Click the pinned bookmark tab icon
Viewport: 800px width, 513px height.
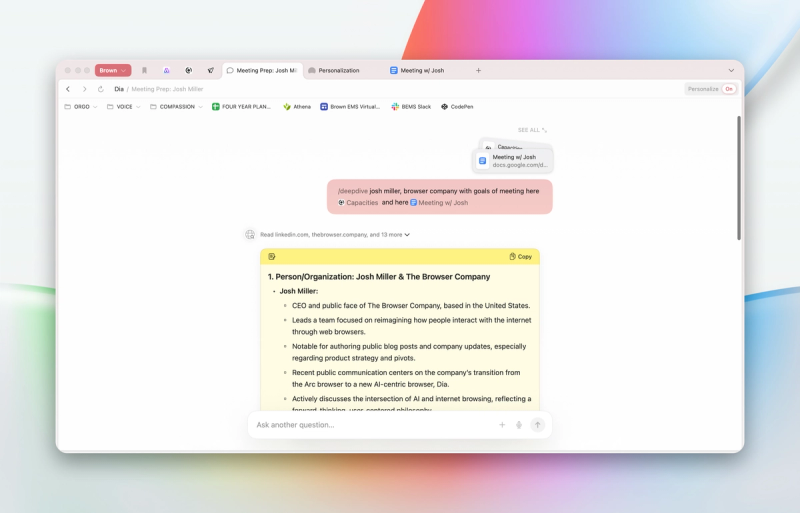(144, 70)
